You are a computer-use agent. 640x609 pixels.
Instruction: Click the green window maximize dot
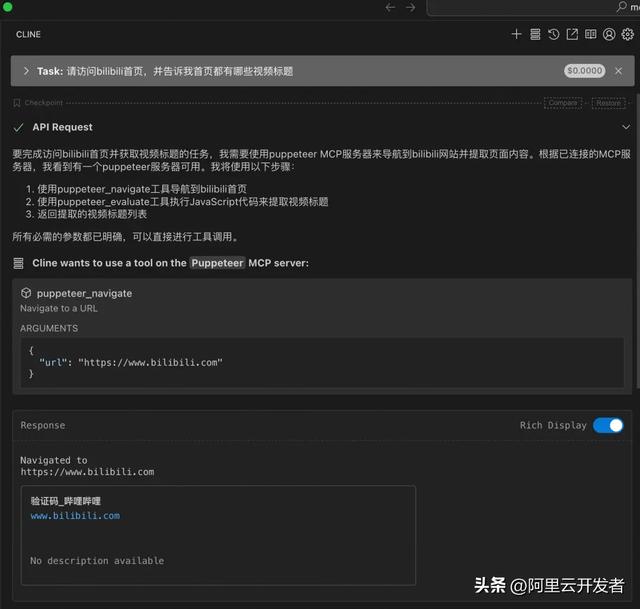[7, 7]
